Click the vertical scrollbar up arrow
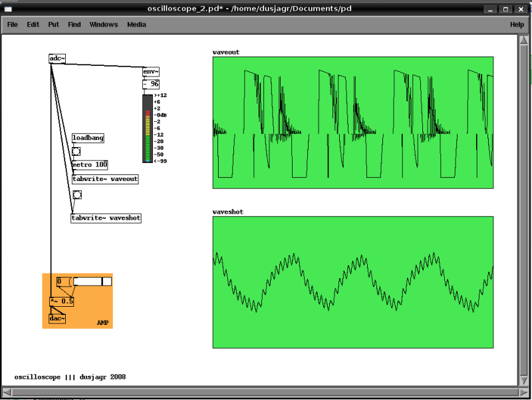 [x=523, y=40]
